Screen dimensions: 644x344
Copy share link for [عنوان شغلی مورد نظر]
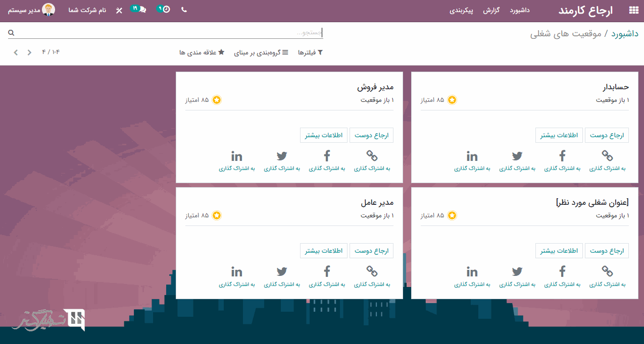click(607, 276)
